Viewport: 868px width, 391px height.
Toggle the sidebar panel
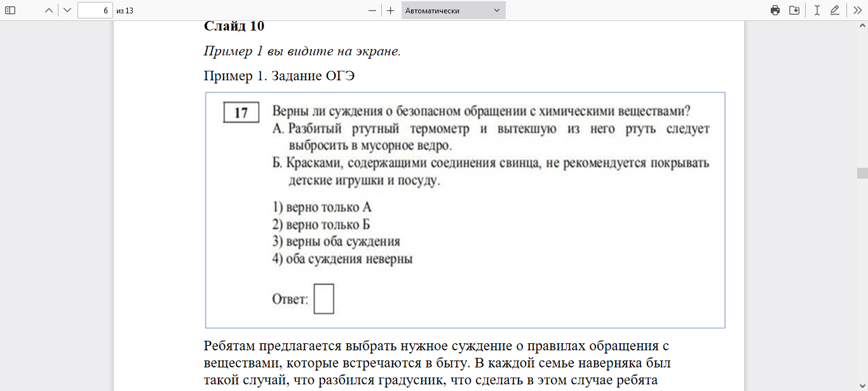click(x=10, y=10)
